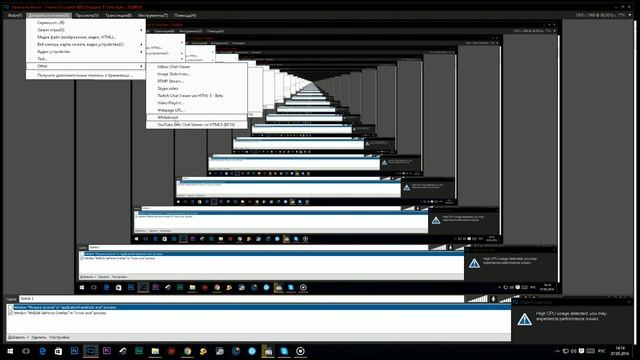
Task: Launch Microsoft Edge from the taskbar
Action: pyautogui.click(x=42, y=351)
